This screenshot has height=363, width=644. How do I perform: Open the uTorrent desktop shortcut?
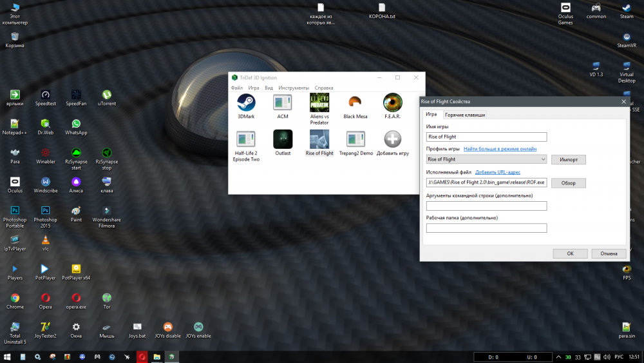[x=107, y=95]
